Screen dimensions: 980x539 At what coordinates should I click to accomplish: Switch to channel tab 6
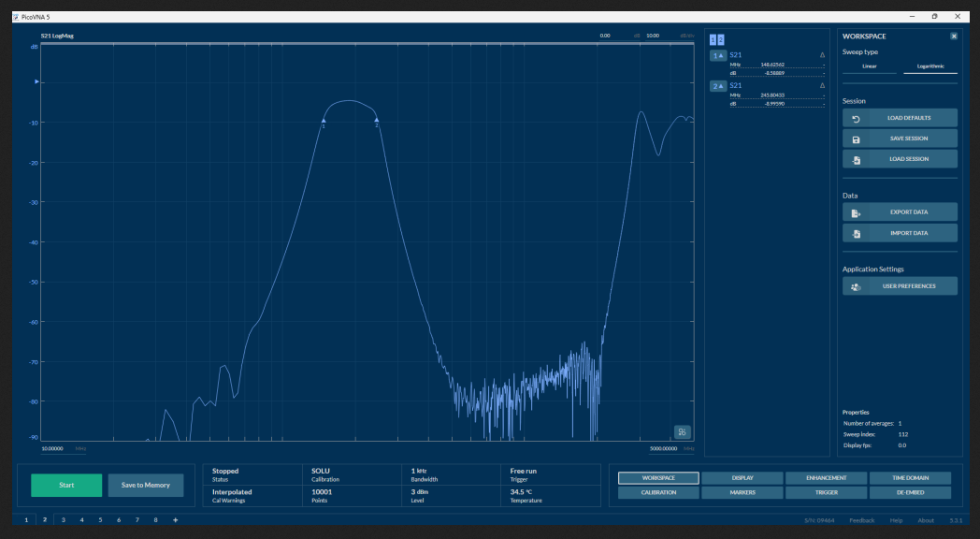point(119,520)
